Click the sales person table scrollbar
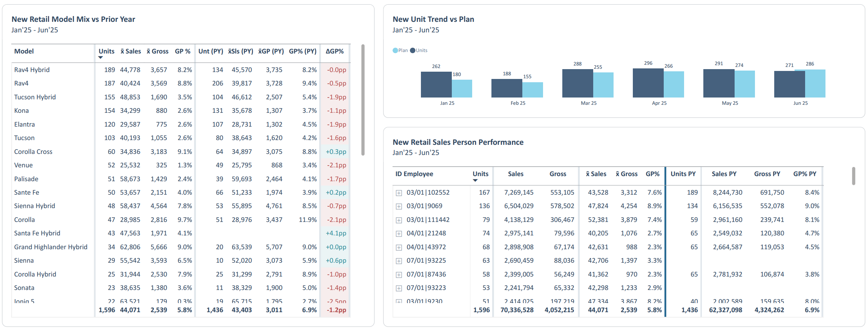Screen dimensions: 868x330 click(x=853, y=176)
